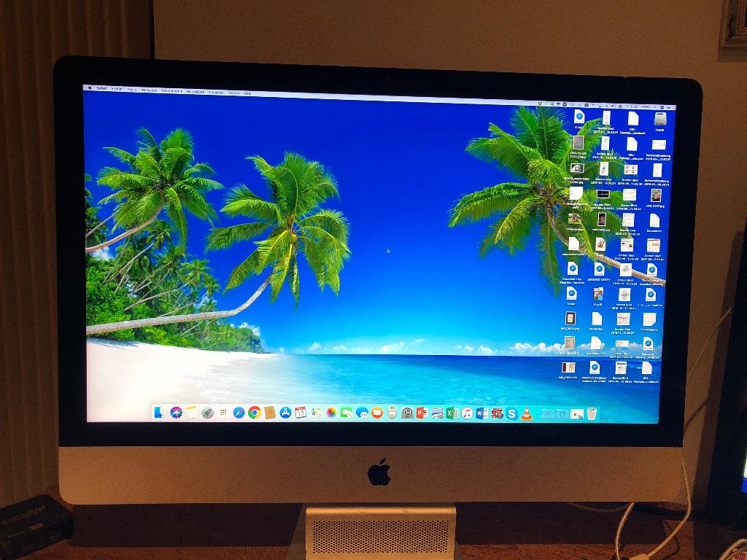This screenshot has height=560, width=747.
Task: Open the App Store icon
Action: click(x=285, y=414)
